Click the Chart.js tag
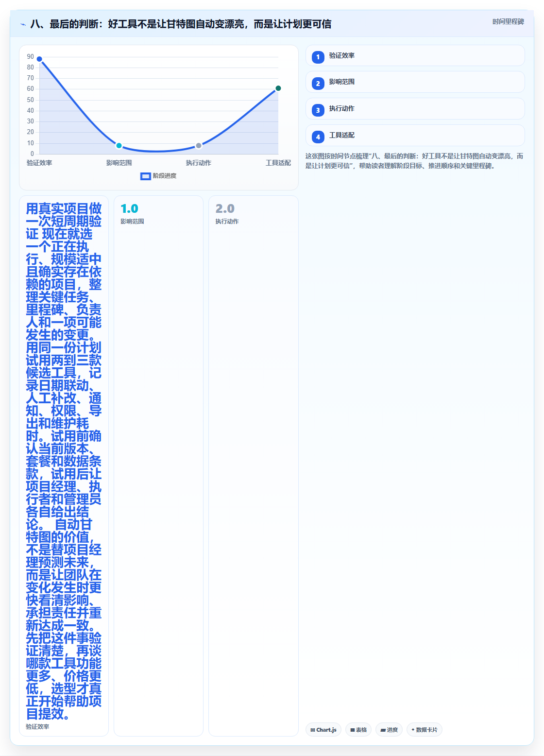 [x=323, y=730]
